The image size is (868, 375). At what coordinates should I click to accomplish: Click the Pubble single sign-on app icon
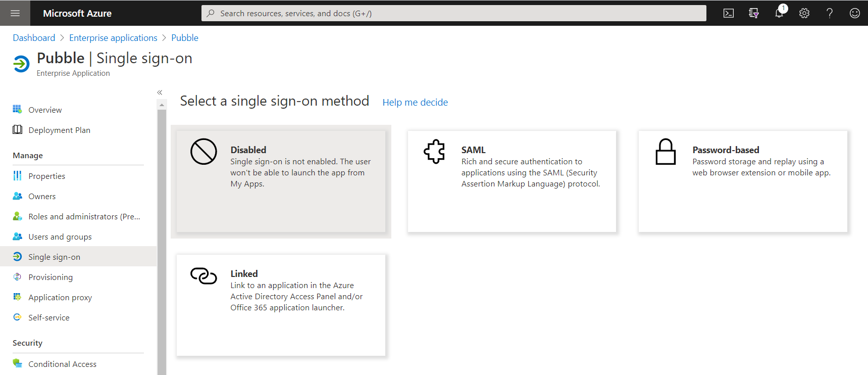pos(21,64)
